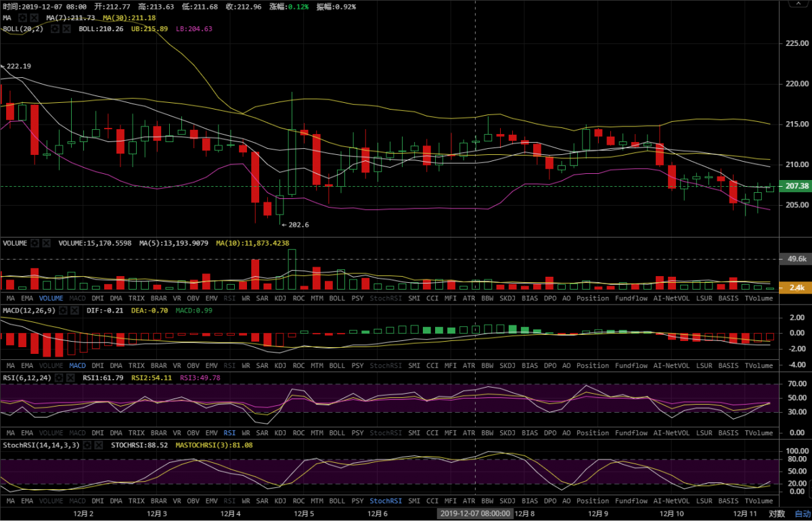This screenshot has width=812, height=521.
Task: Open MACD(12,26,9) settings gear
Action: [64, 311]
